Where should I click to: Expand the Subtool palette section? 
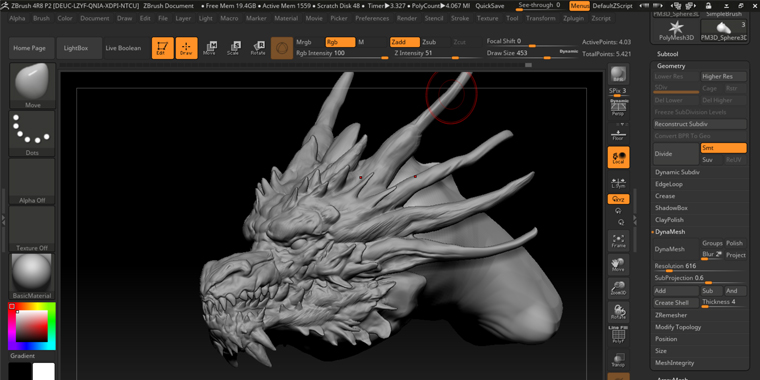click(x=667, y=54)
